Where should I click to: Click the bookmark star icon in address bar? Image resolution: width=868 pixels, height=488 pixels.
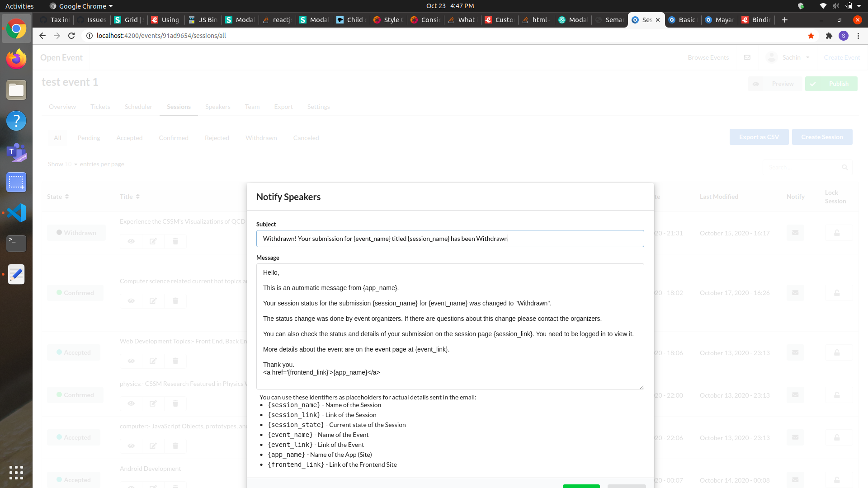(x=811, y=36)
